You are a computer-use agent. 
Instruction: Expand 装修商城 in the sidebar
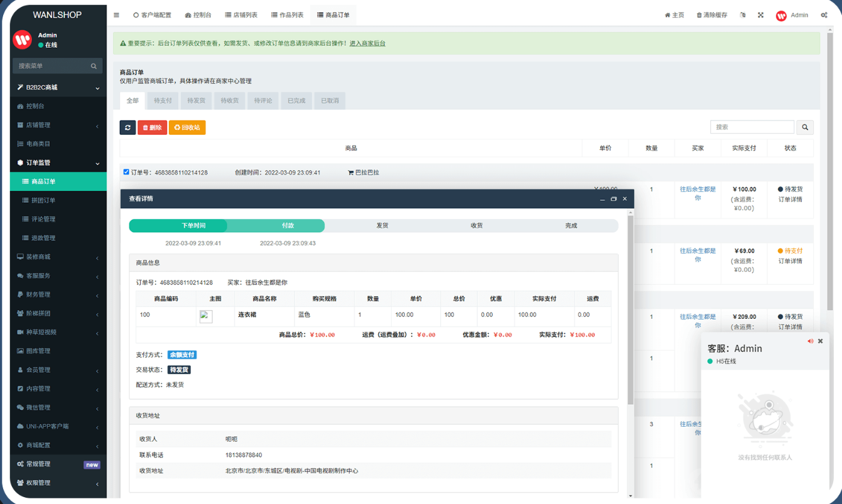pyautogui.click(x=58, y=257)
